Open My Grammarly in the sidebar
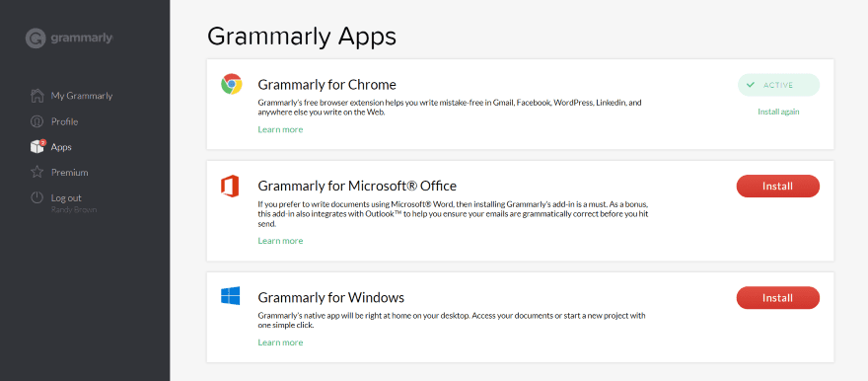Screen dimensions: 868x381 [81, 96]
